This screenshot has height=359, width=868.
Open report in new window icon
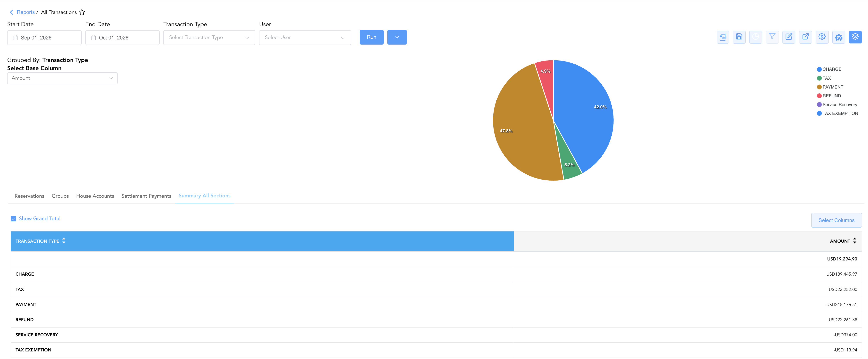pos(805,37)
